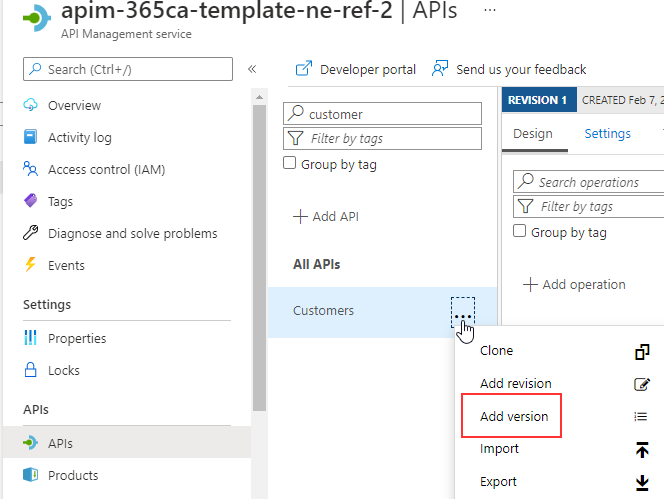
Task: Click the lightning Events icon
Action: click(30, 264)
